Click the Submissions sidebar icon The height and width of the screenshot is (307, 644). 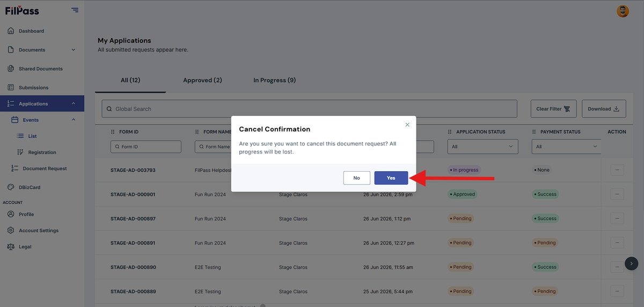(11, 87)
